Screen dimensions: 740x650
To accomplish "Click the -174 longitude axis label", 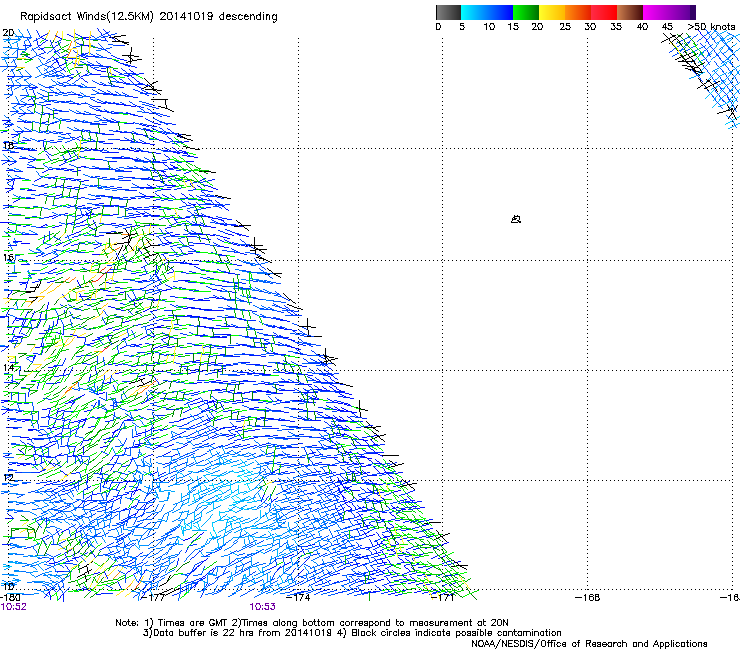I will [x=298, y=597].
